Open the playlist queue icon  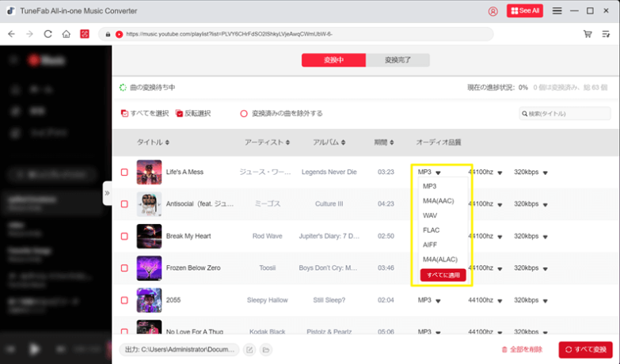tap(606, 34)
